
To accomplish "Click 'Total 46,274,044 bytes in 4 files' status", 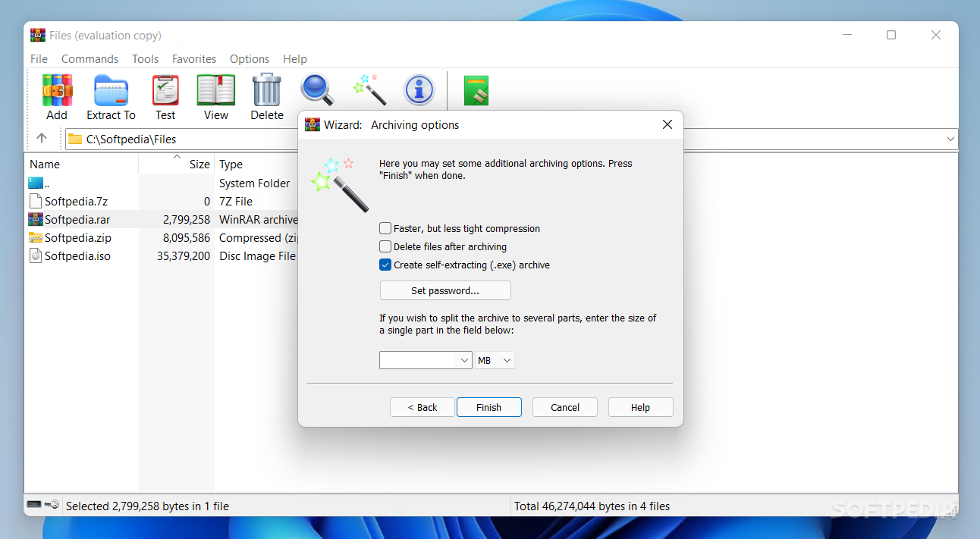I will [592, 506].
